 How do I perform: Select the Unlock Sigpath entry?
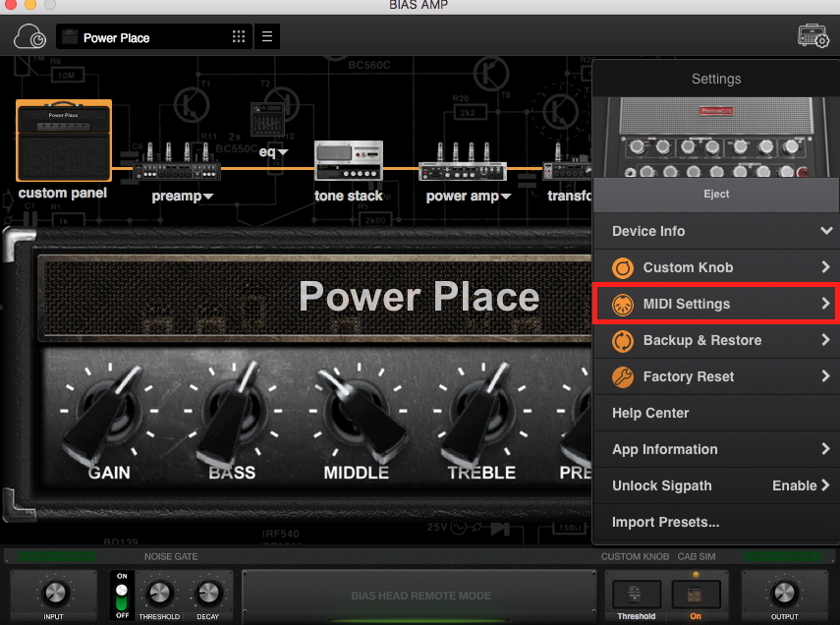[x=716, y=486]
